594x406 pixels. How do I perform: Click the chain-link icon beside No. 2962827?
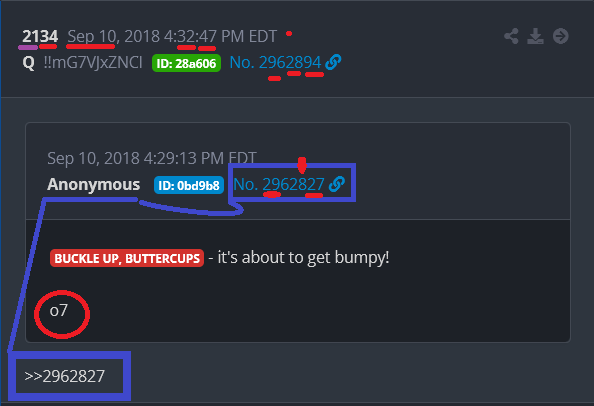(x=337, y=184)
